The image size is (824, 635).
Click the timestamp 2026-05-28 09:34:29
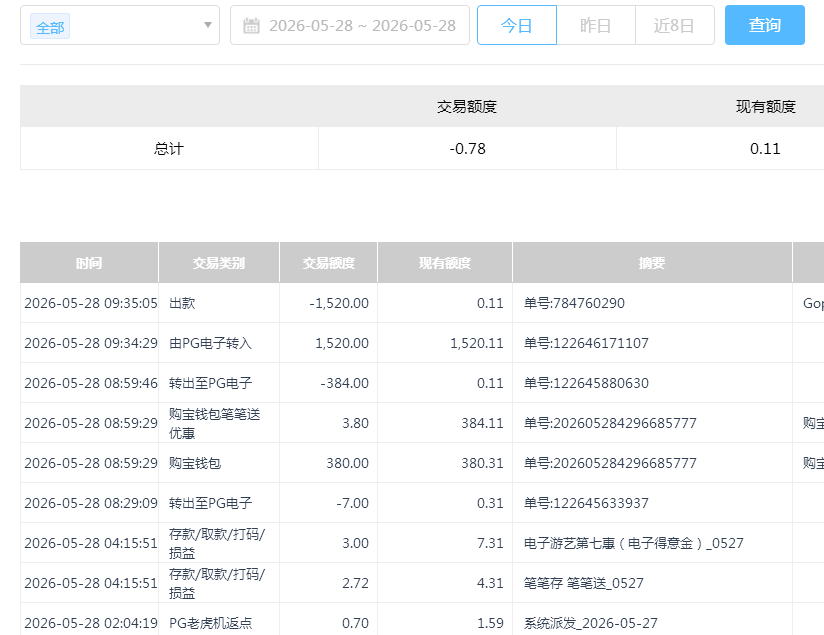click(91, 343)
